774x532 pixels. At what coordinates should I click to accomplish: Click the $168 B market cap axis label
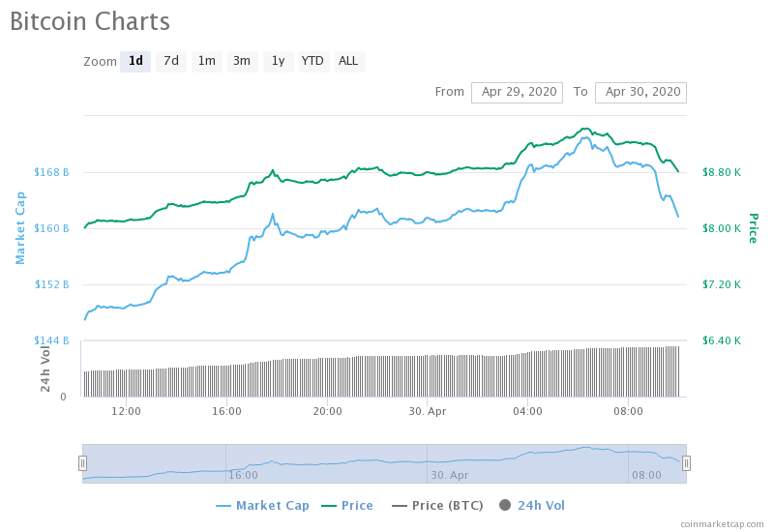[x=51, y=172]
